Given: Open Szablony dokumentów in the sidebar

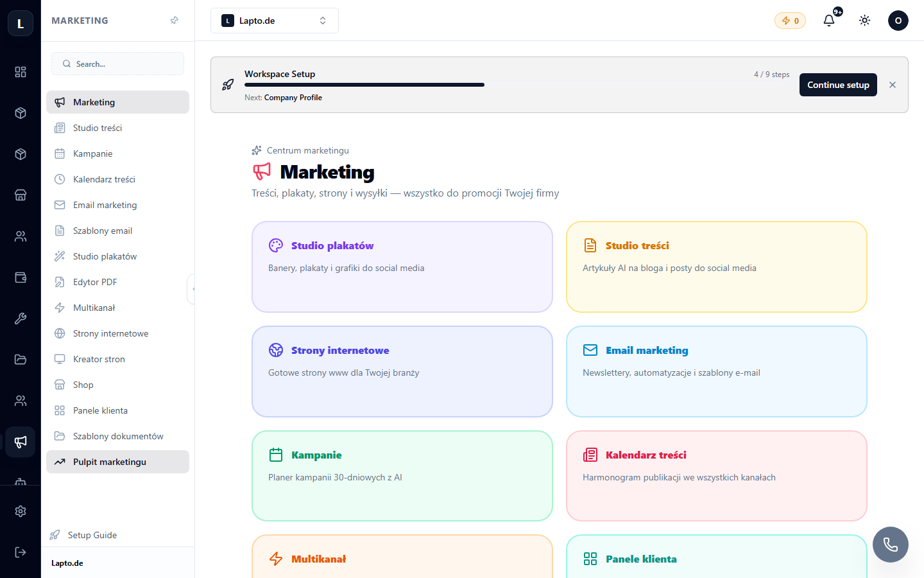Looking at the screenshot, I should 118,436.
